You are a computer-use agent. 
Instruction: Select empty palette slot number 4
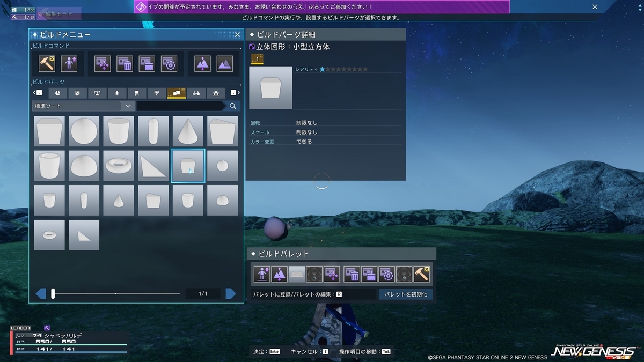314,275
